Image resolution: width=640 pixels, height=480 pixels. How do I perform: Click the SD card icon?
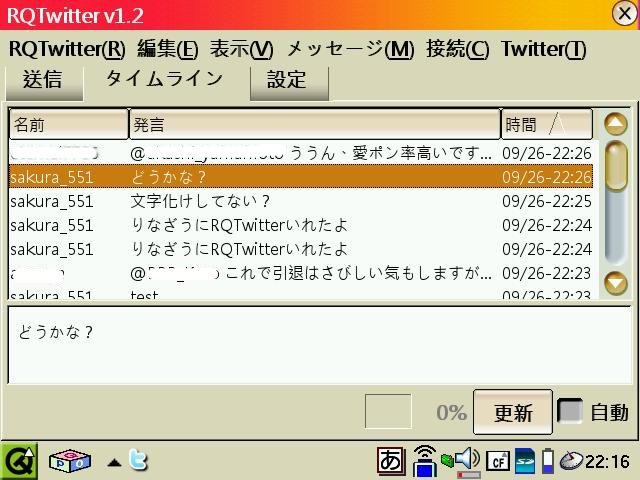pos(524,461)
